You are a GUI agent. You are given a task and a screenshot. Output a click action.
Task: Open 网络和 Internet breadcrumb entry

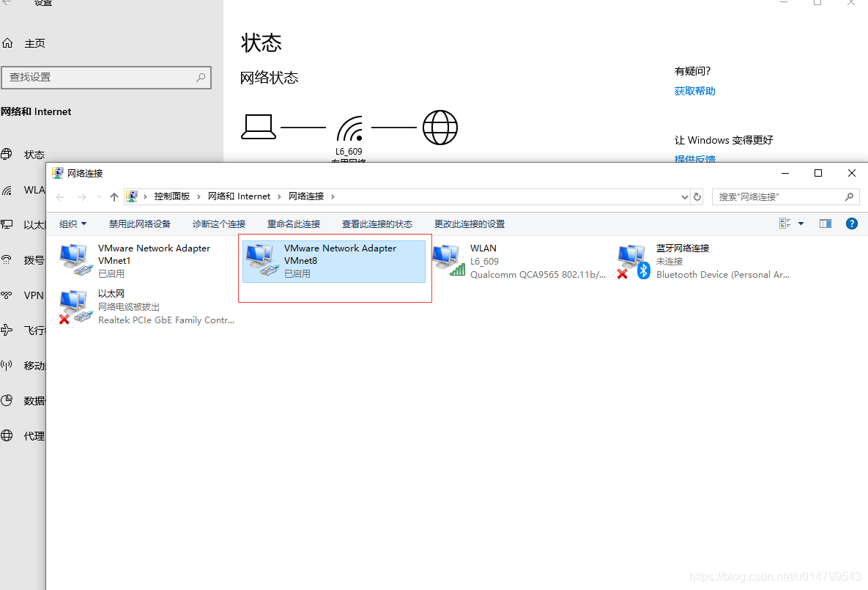coord(241,196)
